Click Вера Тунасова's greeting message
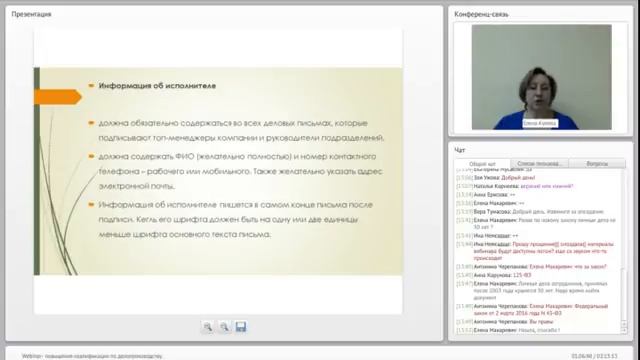Screen dimensions: 640x360 [x=530, y=211]
